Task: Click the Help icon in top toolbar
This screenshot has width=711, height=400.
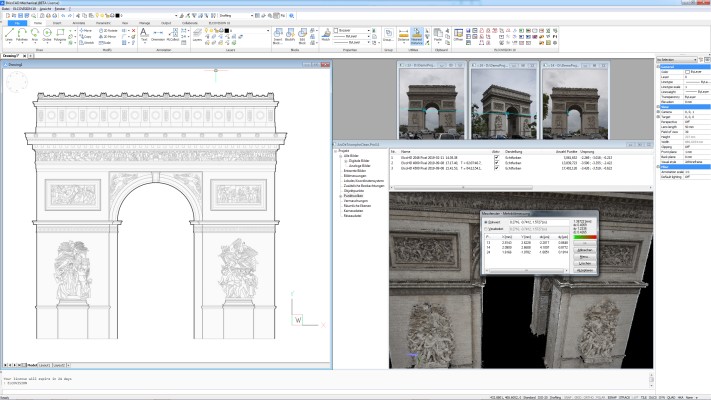Action: coord(292,15)
